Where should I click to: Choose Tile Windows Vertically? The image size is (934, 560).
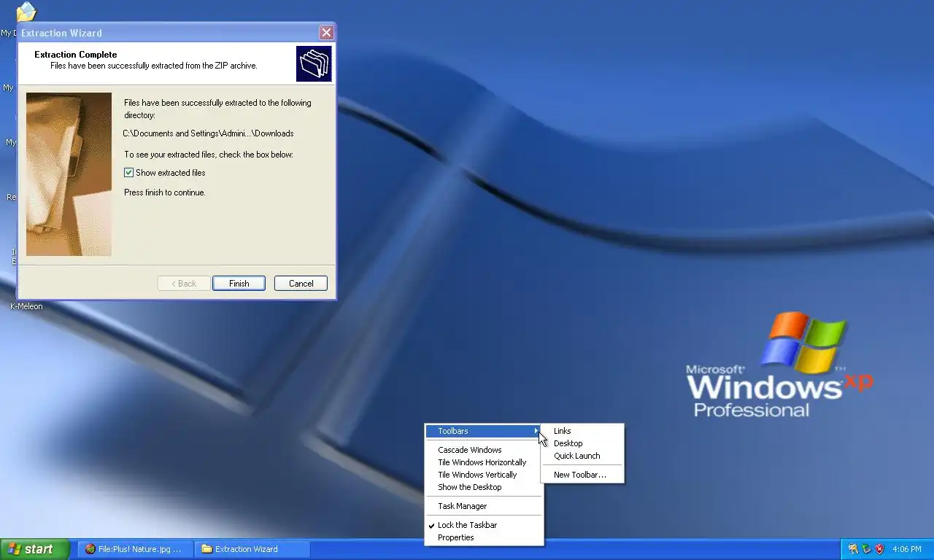(x=484, y=475)
